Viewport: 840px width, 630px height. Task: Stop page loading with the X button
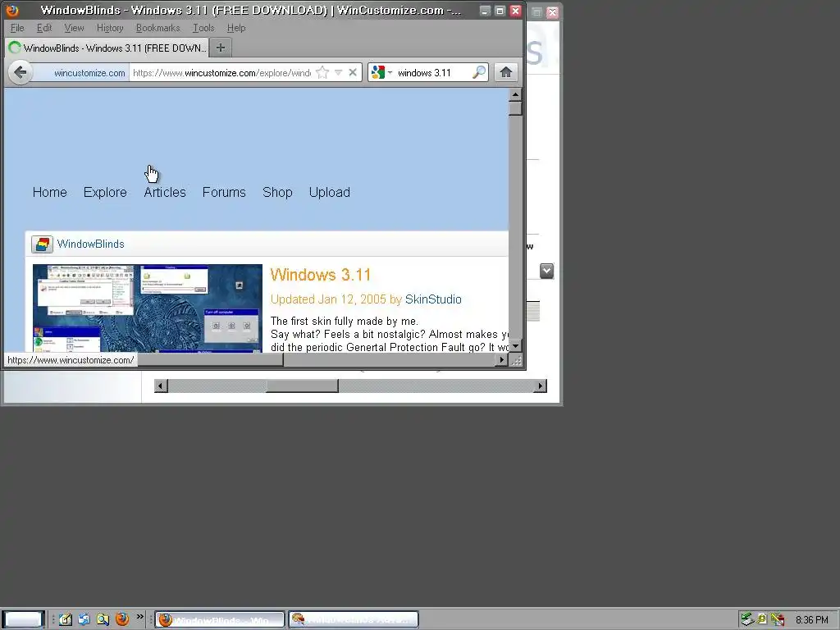pos(353,72)
